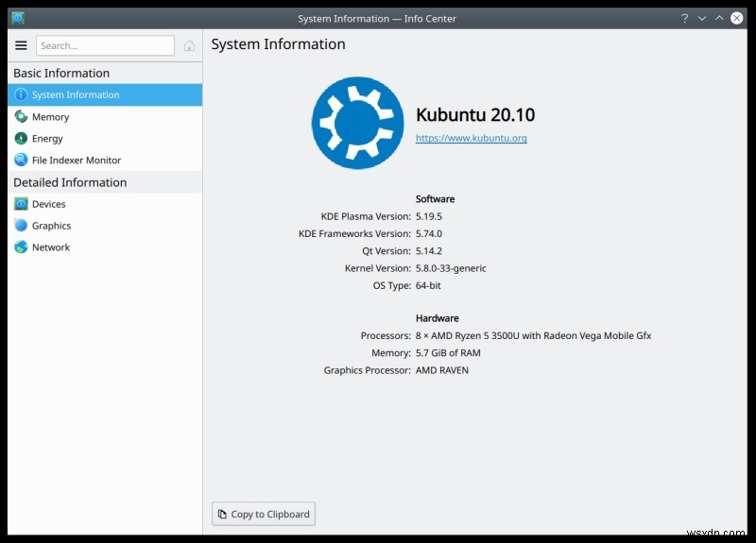Click the Network globe icon
This screenshot has height=543, width=756.
(x=21, y=247)
